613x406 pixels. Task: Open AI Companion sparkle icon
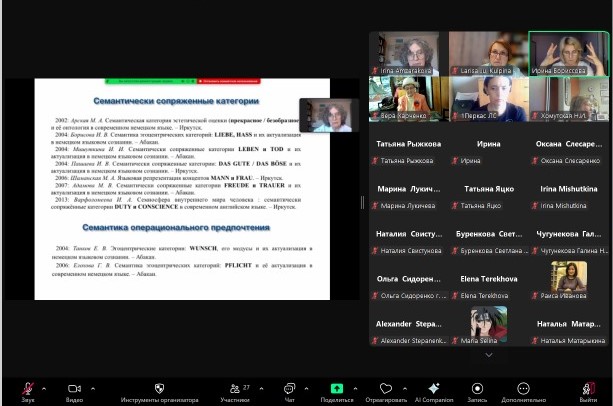point(434,388)
